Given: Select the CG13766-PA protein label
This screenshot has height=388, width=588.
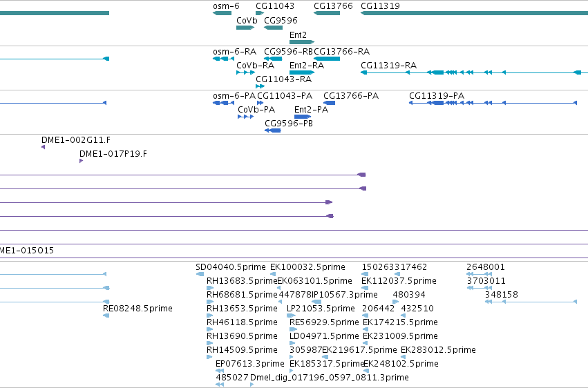Looking at the screenshot, I should (351, 96).
